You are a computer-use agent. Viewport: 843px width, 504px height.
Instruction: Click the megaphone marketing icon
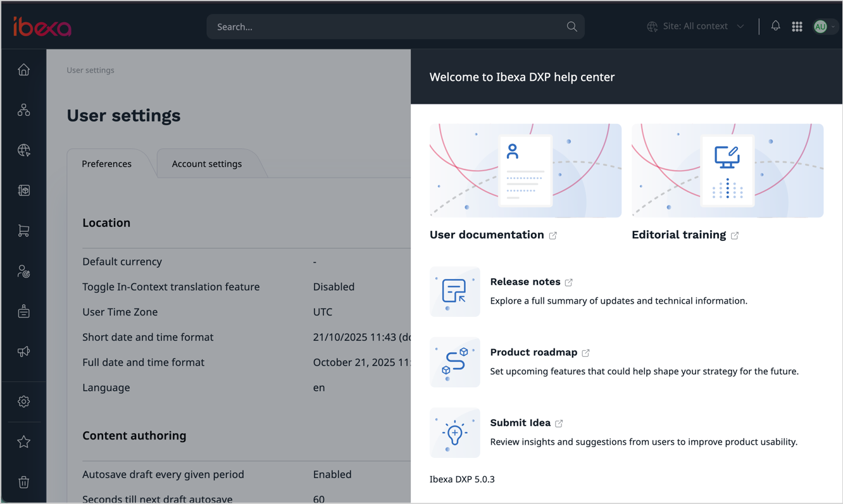(x=23, y=352)
